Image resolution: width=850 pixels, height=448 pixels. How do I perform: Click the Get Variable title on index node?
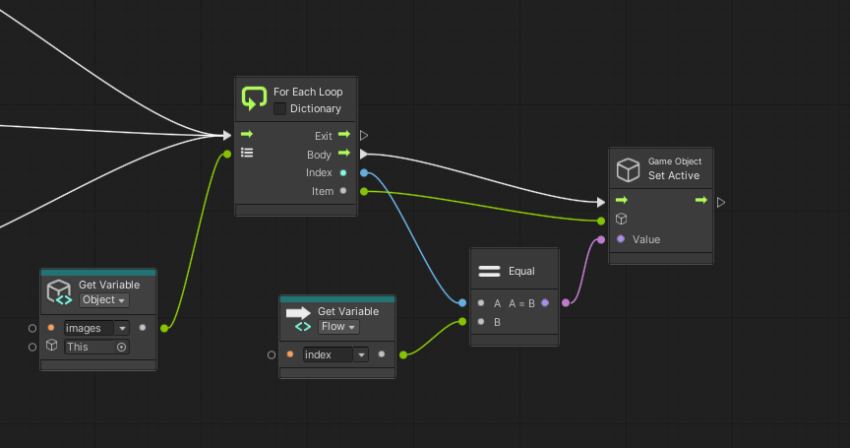tap(348, 311)
